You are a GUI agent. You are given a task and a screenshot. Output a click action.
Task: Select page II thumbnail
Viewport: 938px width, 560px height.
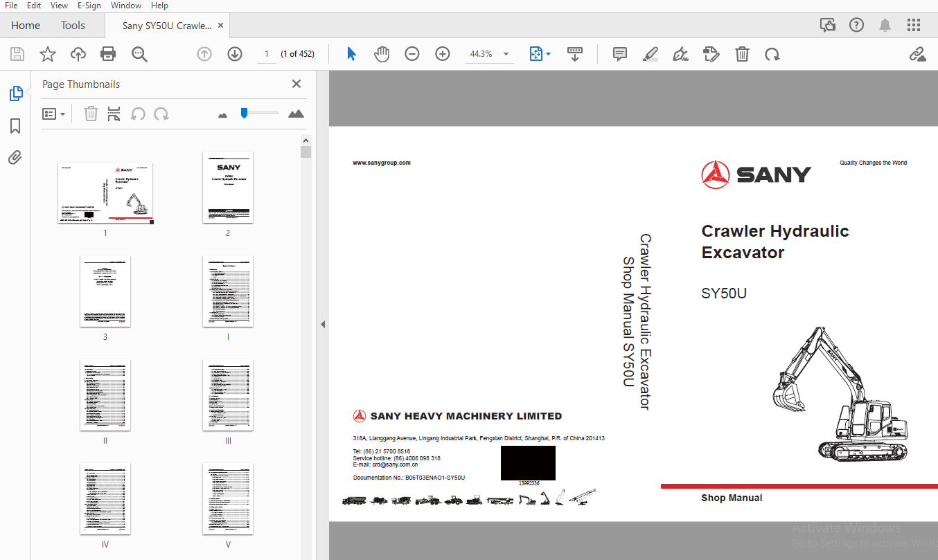pos(105,395)
